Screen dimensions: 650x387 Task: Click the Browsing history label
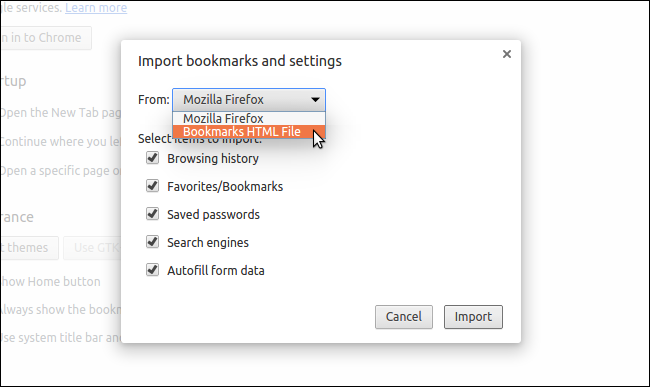tap(213, 159)
